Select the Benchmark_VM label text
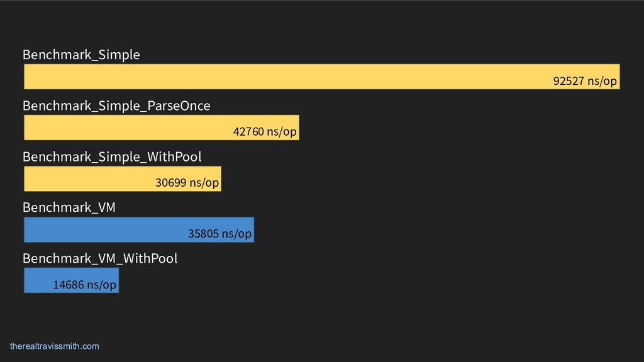 (69, 207)
